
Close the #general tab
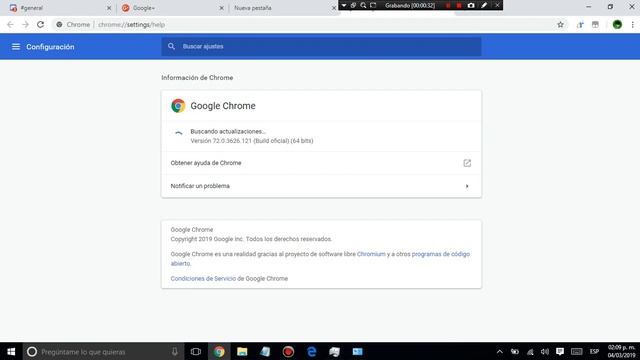point(109,8)
